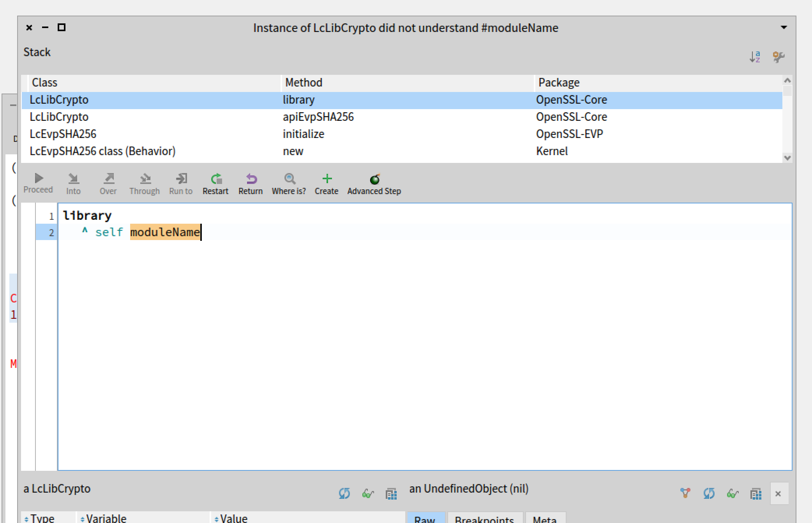Sort by the Type column header
Screen dimensions: 812x523
coord(42,518)
